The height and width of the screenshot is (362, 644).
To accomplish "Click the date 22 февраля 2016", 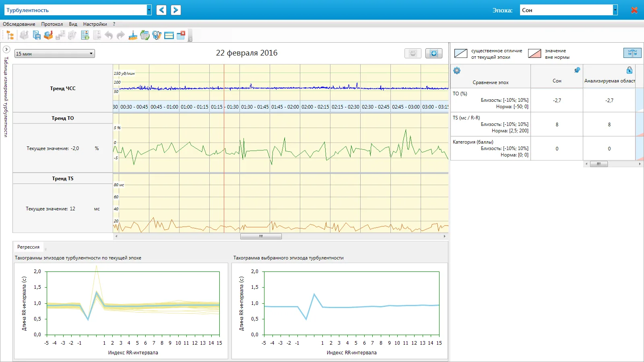I will pyautogui.click(x=247, y=53).
